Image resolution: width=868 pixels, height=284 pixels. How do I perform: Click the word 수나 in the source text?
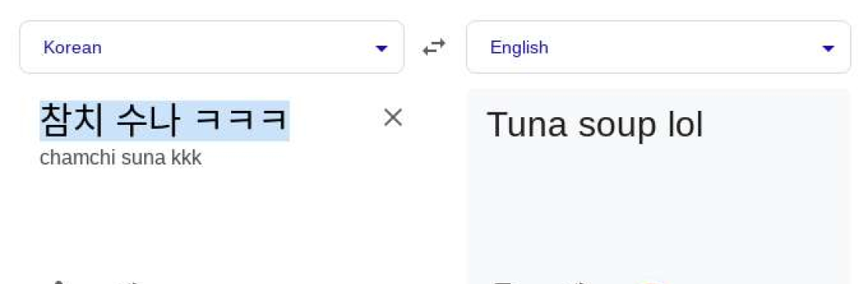[x=148, y=120]
